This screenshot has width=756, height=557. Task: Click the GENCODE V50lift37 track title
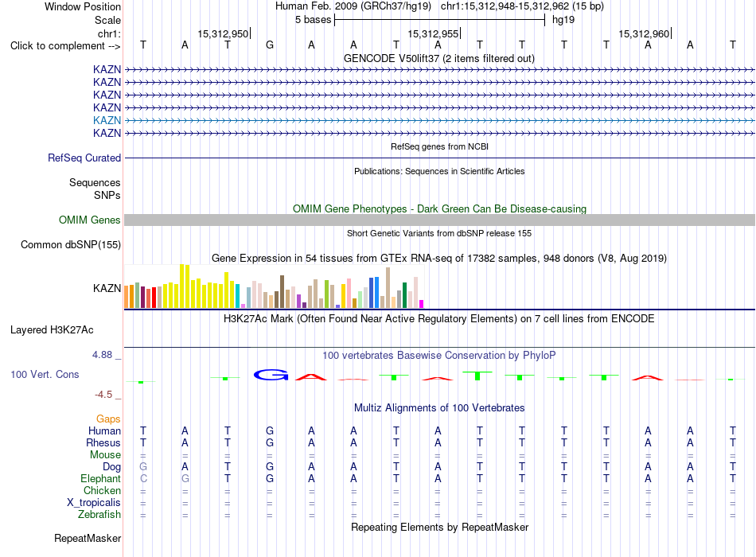(439, 58)
